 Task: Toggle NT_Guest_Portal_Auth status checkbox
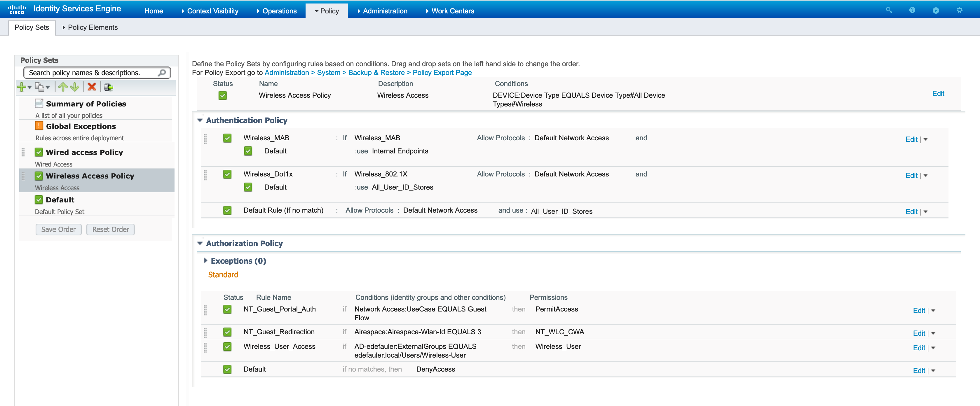click(227, 309)
